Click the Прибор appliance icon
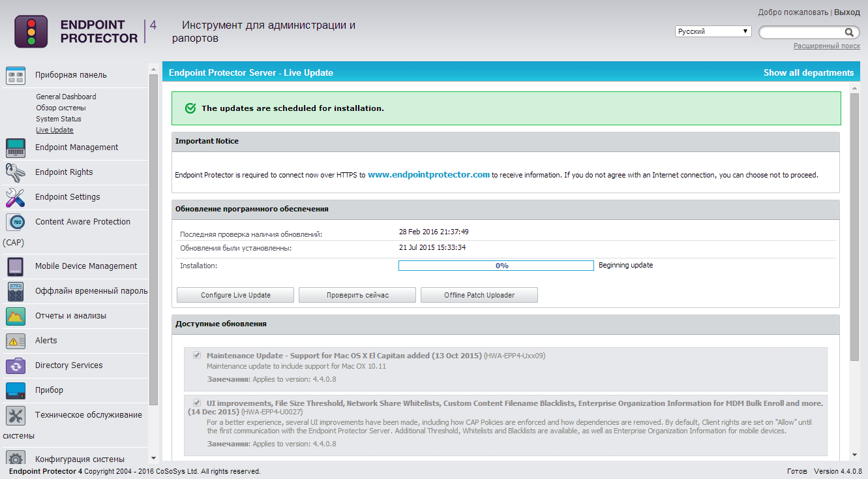 [16, 391]
